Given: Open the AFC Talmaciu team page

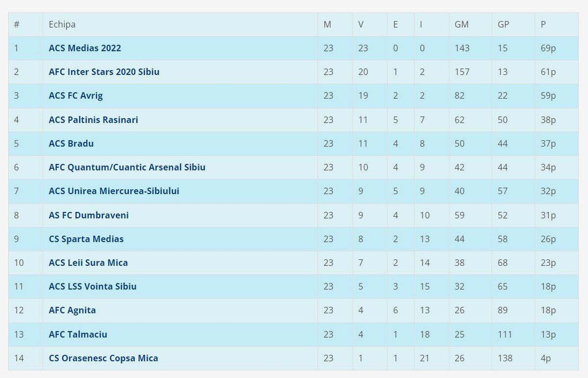Looking at the screenshot, I should tap(78, 334).
